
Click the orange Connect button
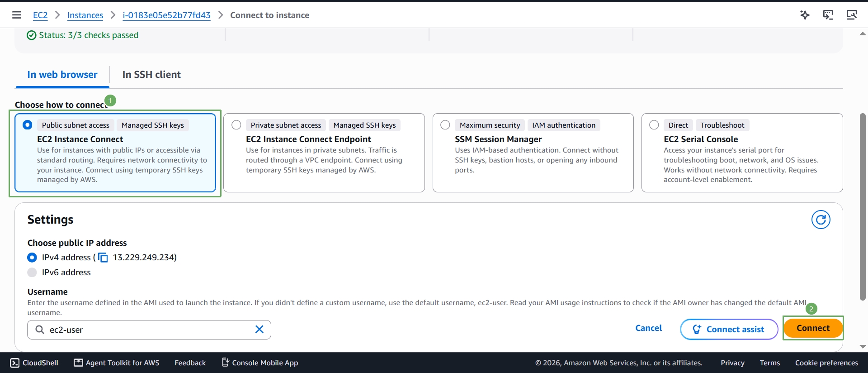tap(813, 328)
